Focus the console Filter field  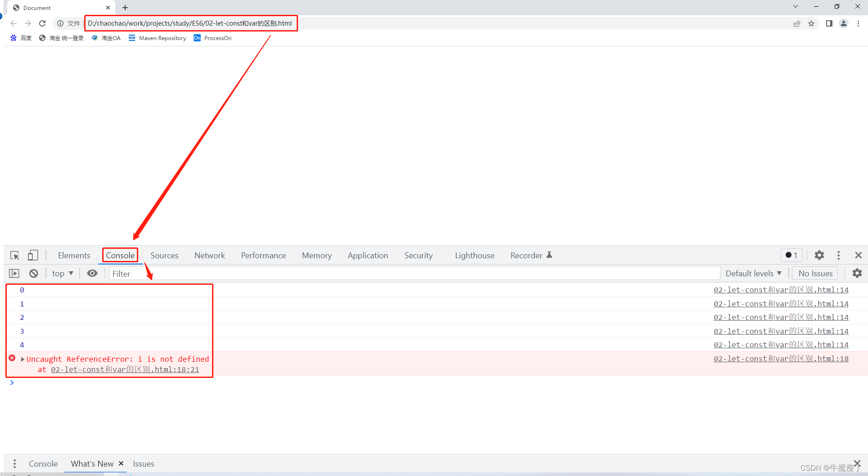click(414, 274)
